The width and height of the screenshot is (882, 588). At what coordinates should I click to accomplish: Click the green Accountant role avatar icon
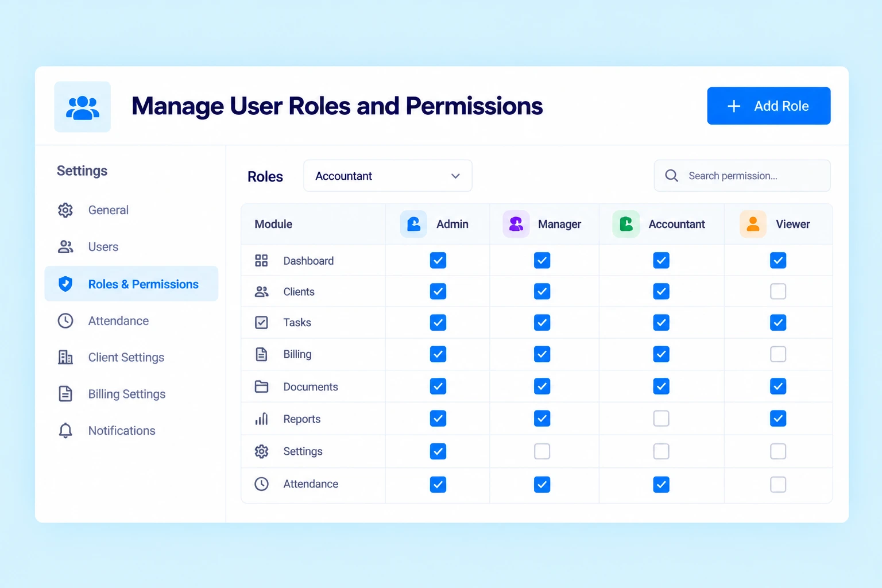pos(626,224)
